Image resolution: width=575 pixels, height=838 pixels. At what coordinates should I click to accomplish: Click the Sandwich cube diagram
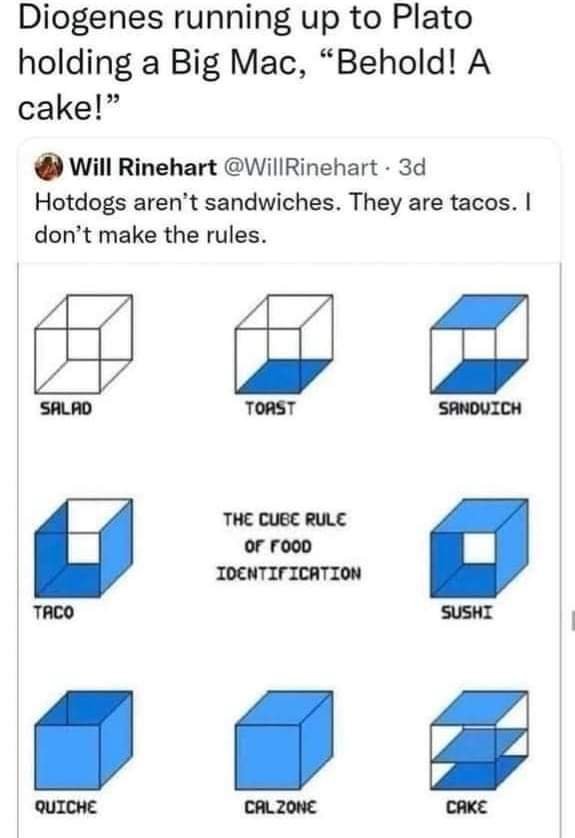[479, 344]
